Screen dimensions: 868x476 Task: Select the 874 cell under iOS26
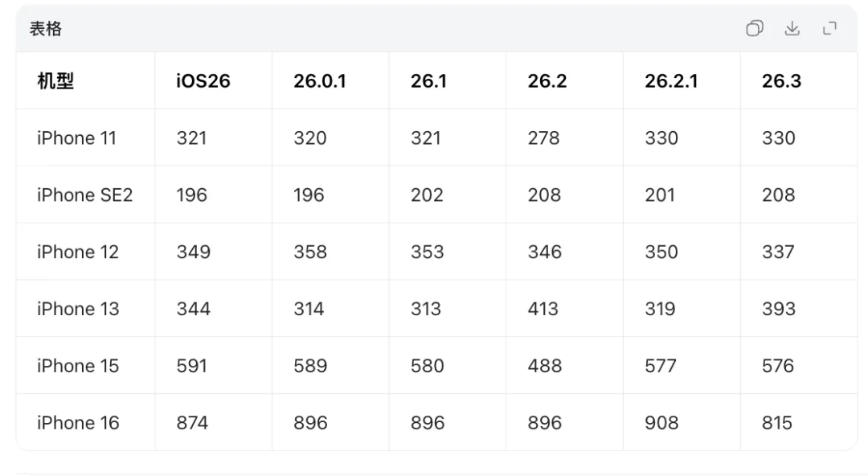tap(192, 423)
